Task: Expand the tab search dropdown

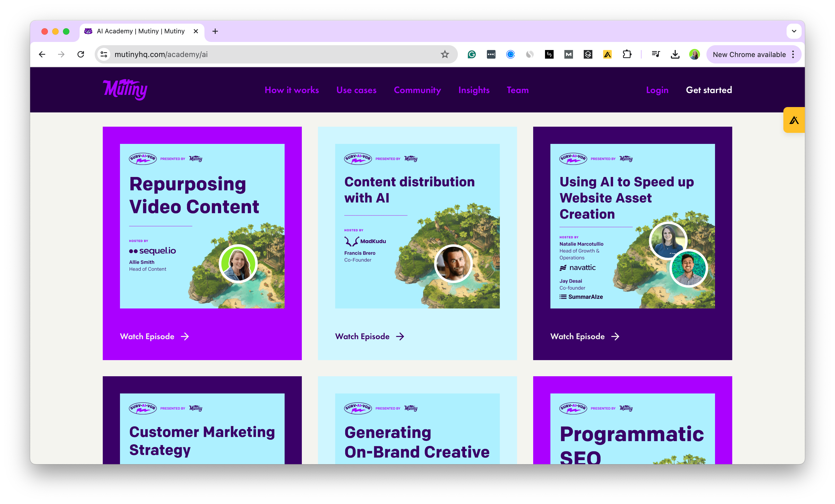Action: [794, 31]
